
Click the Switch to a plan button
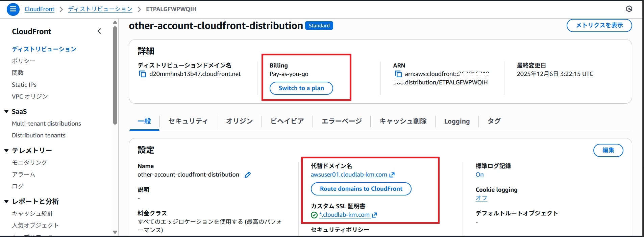301,88
